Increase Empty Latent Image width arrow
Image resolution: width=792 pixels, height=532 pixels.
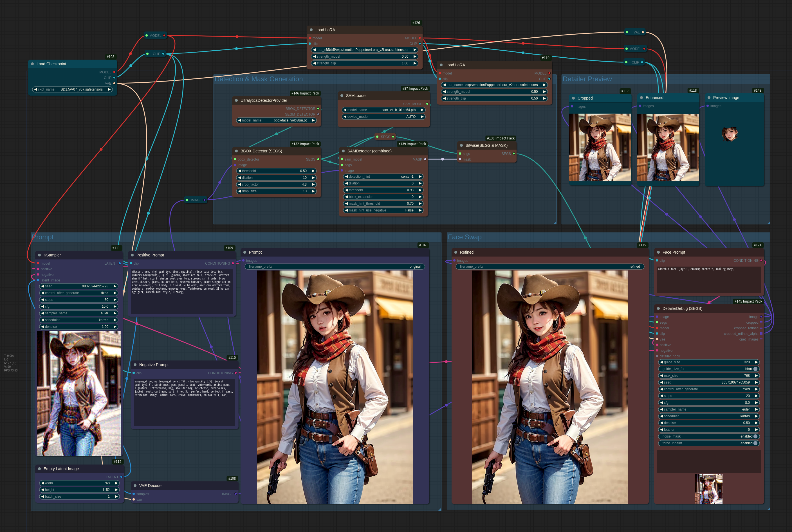[116, 483]
